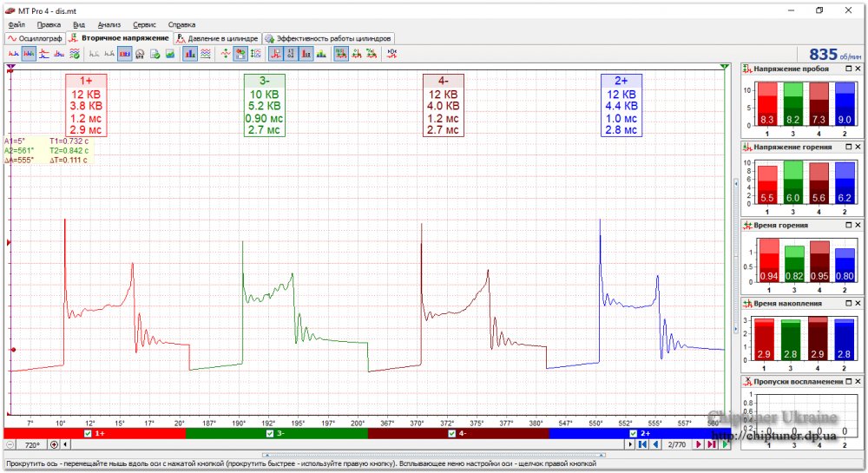
Task: Go to the previous frame
Action: (x=656, y=444)
